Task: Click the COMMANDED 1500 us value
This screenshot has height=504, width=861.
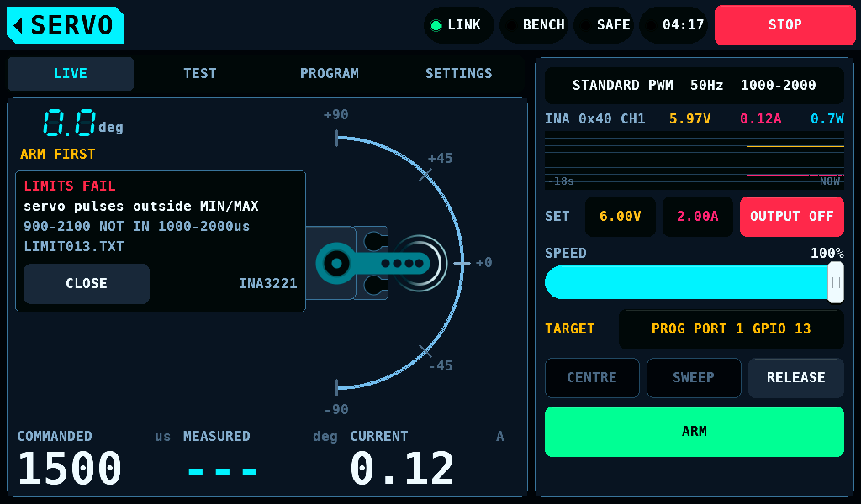Action: 70,469
